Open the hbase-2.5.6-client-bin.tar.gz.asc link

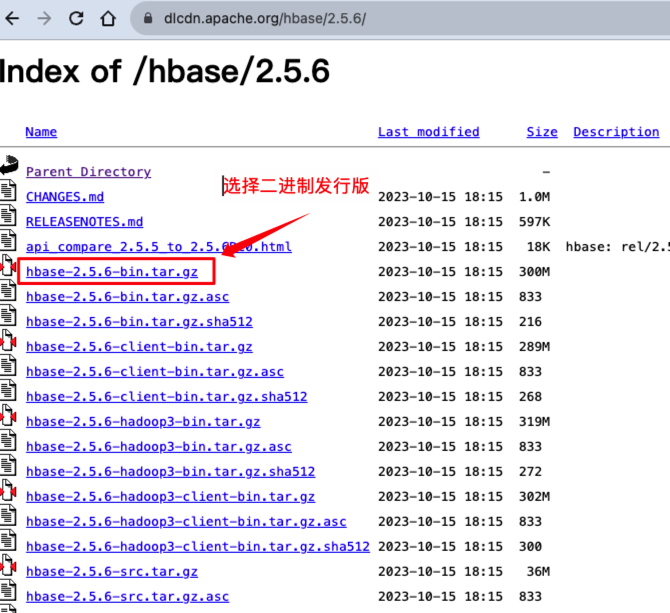[x=155, y=372]
